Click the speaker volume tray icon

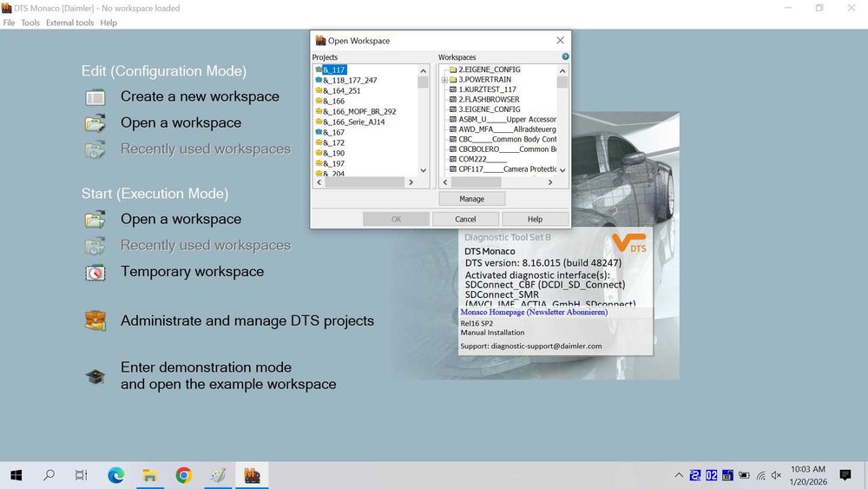[776, 475]
